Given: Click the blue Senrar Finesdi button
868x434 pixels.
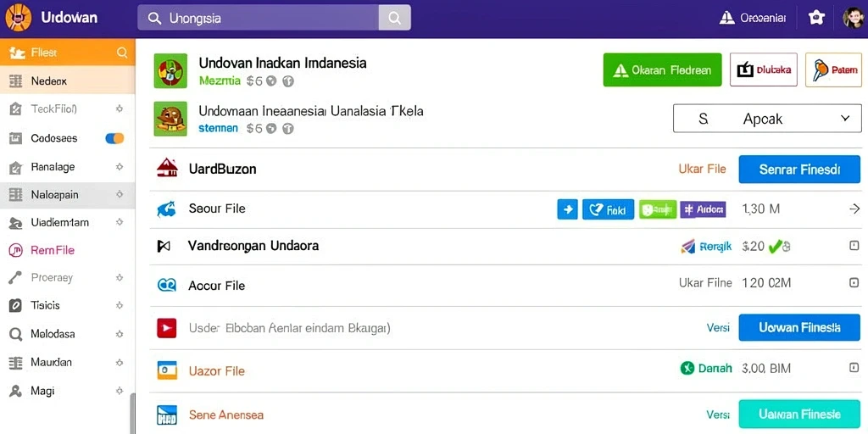Looking at the screenshot, I should [799, 170].
